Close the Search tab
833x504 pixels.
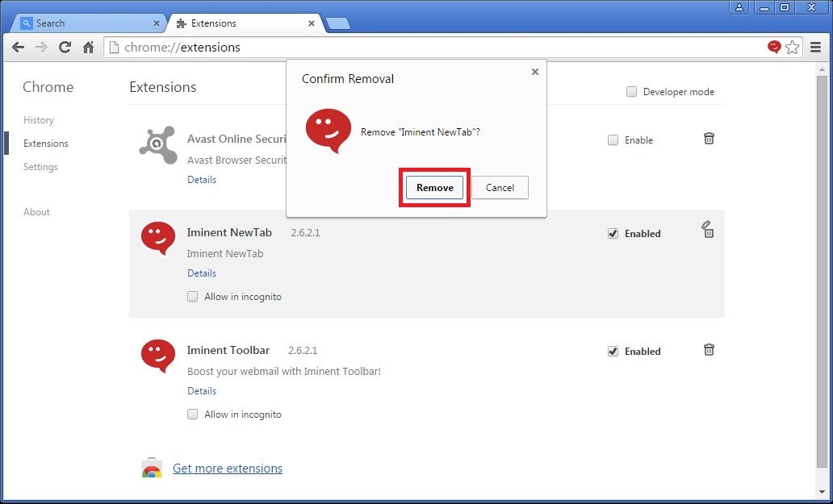click(157, 23)
